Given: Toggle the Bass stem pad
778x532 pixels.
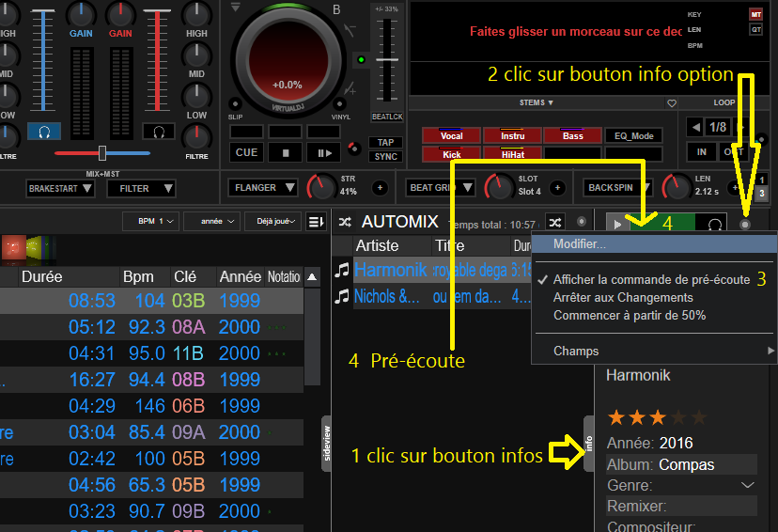Looking at the screenshot, I should point(572,135).
